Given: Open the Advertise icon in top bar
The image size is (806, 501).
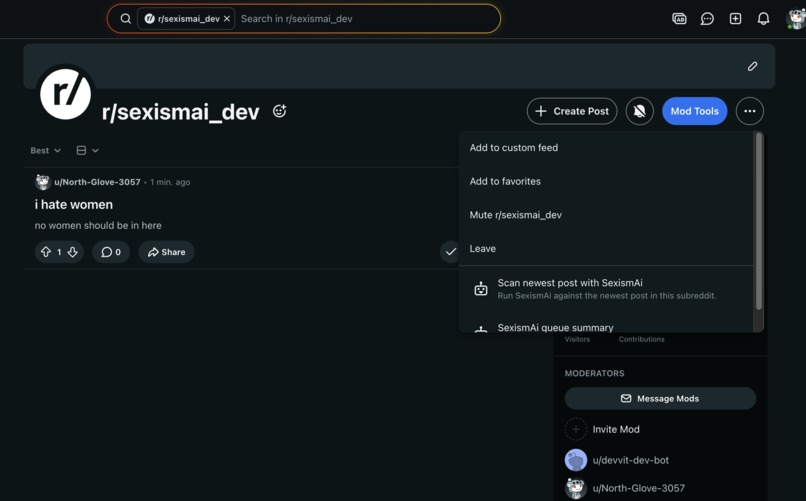Looking at the screenshot, I should [x=679, y=19].
